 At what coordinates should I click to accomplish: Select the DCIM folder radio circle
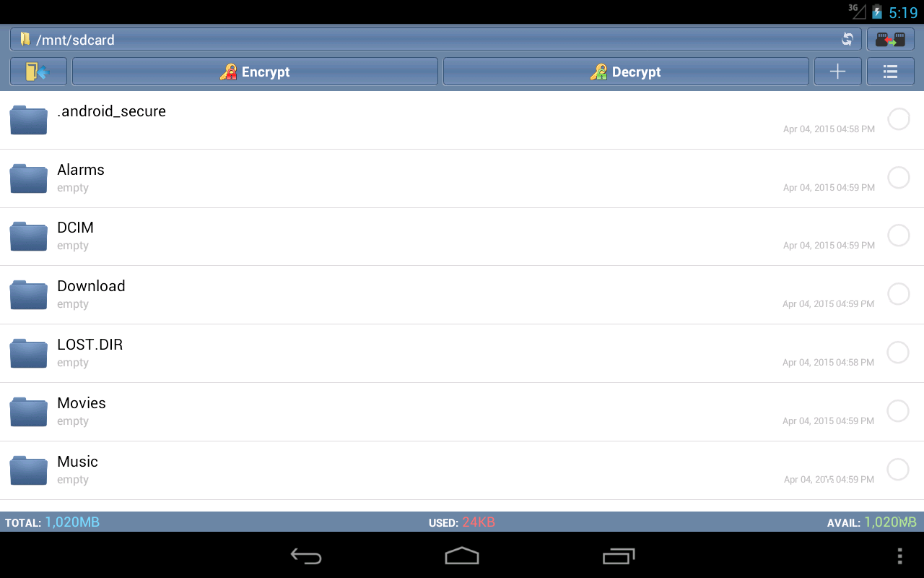[898, 236]
